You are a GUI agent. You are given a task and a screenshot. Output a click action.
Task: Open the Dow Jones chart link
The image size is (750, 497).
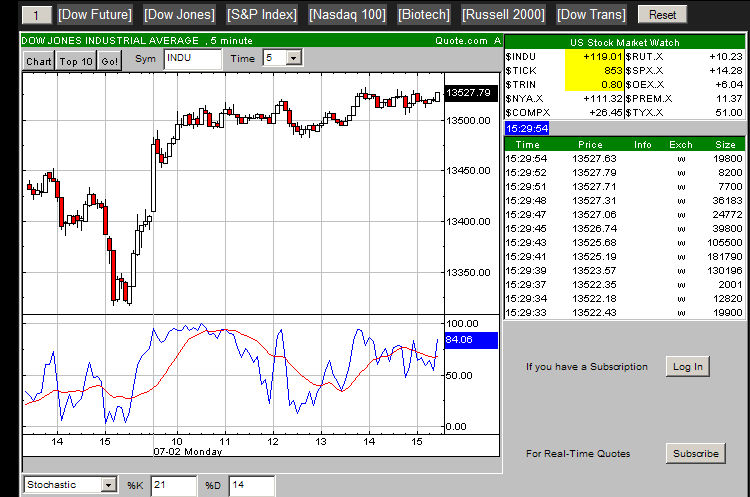(179, 14)
